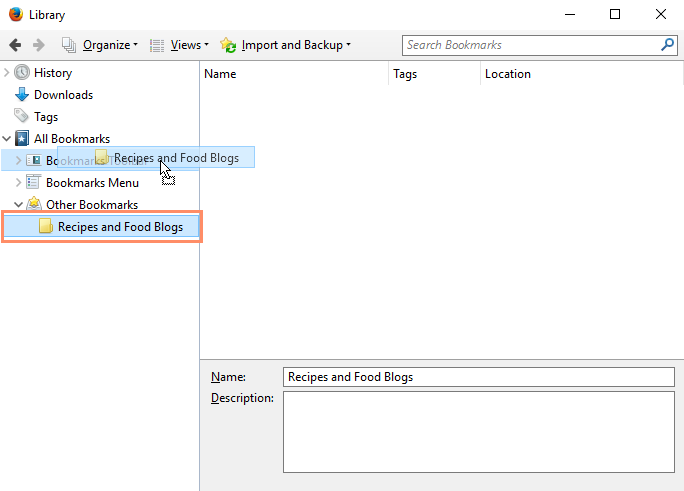Click the All Bookmarks star icon

tap(22, 139)
